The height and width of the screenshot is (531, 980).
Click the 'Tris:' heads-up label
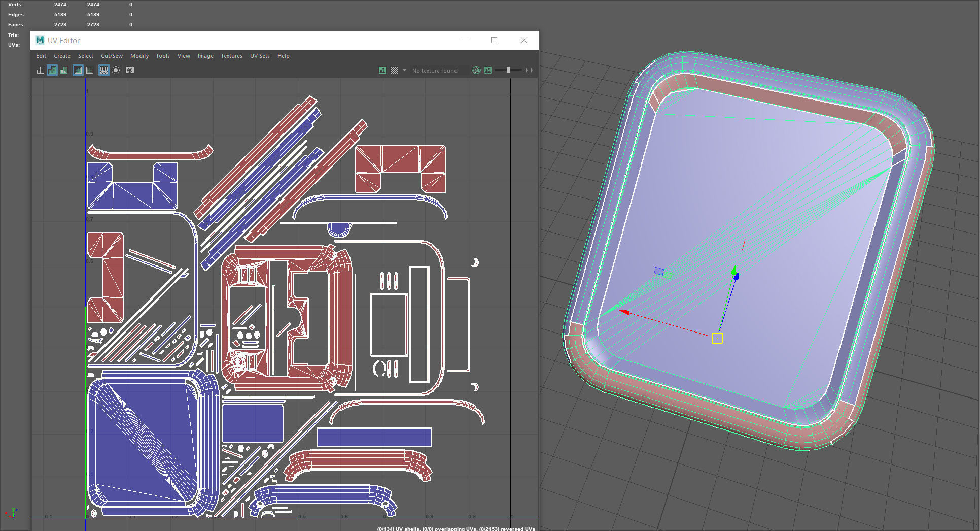coord(13,35)
